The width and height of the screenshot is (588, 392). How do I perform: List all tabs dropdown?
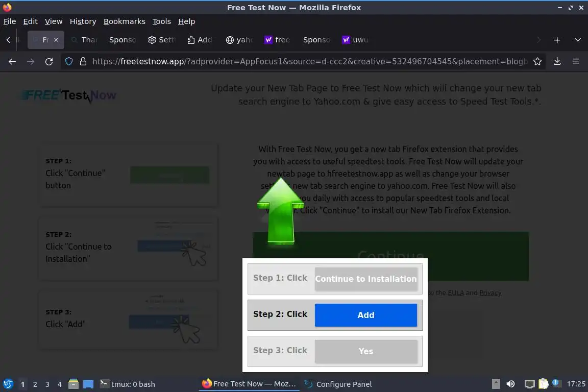(577, 40)
